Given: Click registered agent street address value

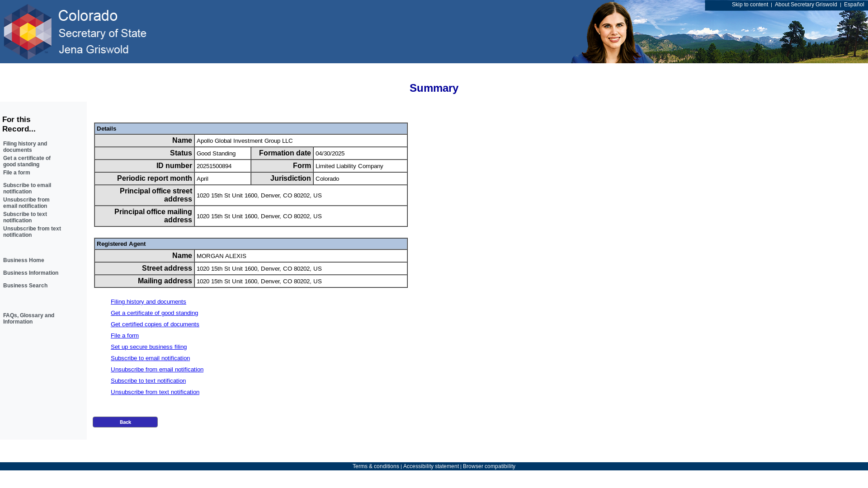Looking at the screenshot, I should [259, 269].
